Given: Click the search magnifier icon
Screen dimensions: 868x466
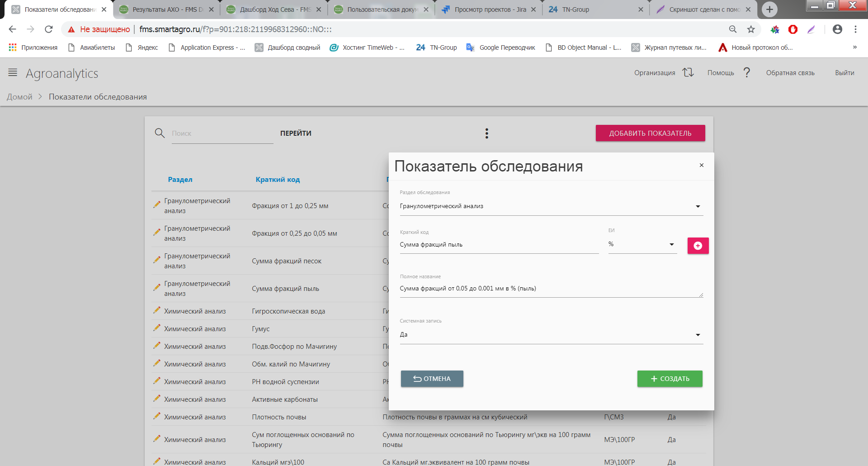Looking at the screenshot, I should pyautogui.click(x=160, y=133).
